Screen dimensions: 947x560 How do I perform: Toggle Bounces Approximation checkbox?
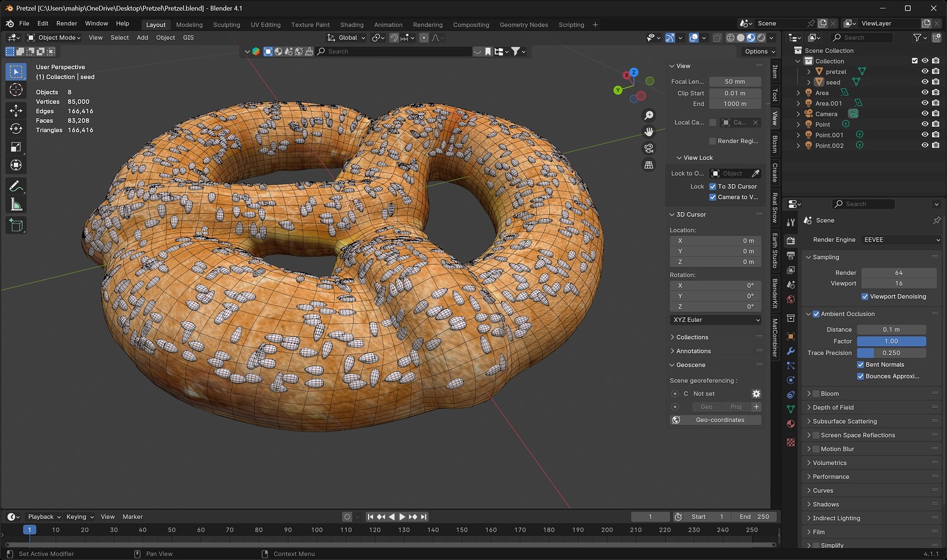coord(861,376)
